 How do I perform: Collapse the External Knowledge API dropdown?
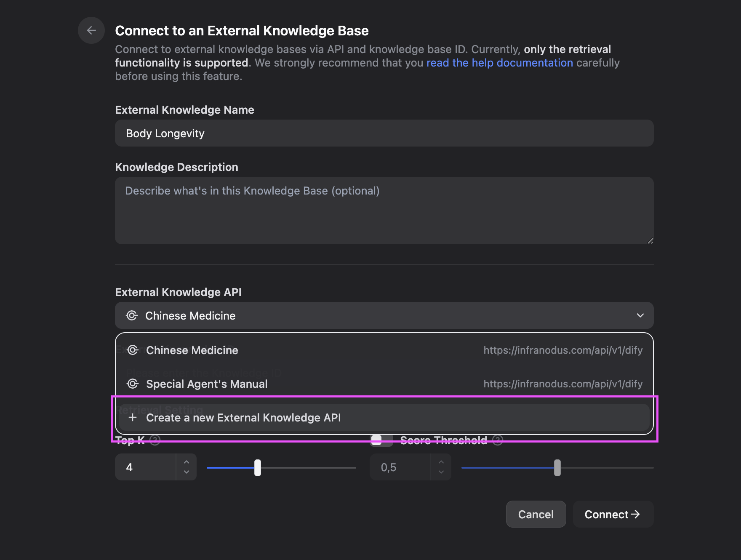[640, 315]
